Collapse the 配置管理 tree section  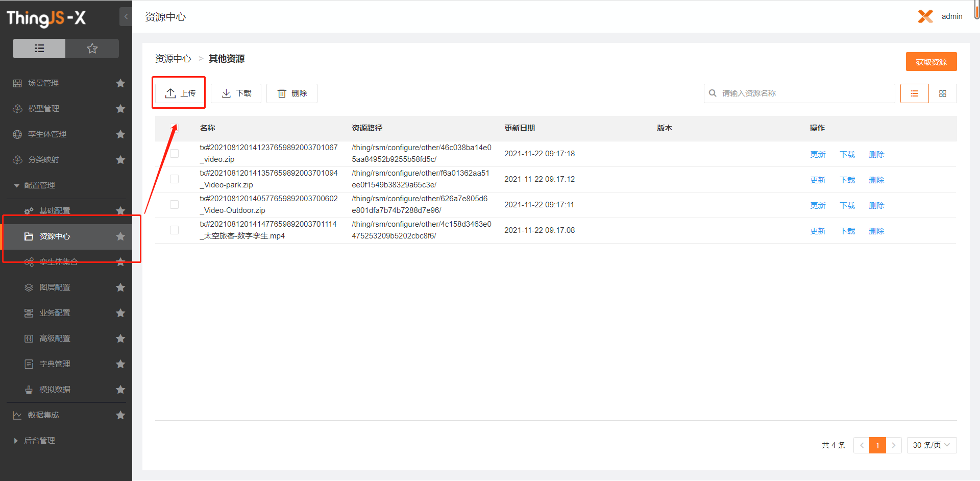click(x=16, y=185)
